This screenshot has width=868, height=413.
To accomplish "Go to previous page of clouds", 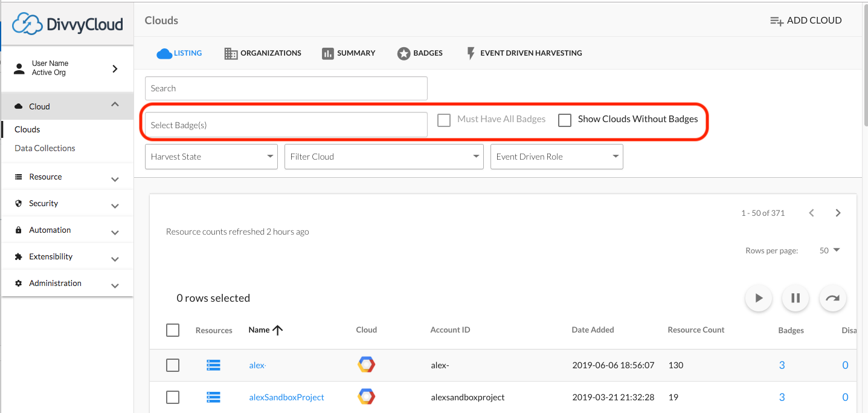I will [812, 213].
